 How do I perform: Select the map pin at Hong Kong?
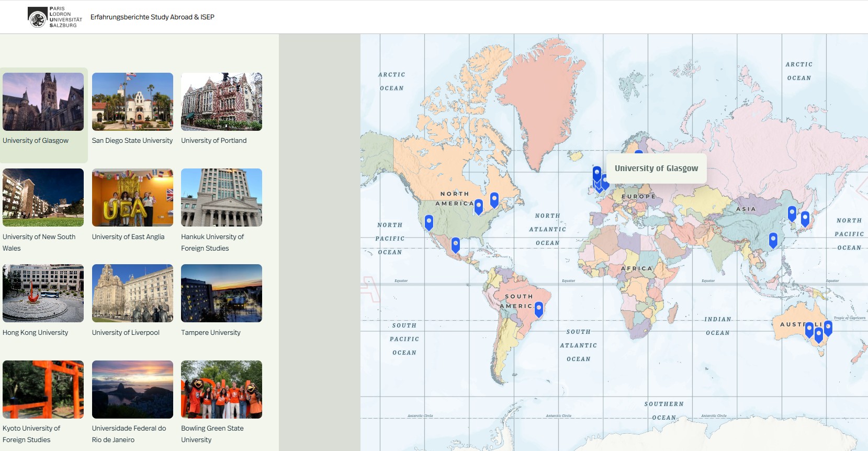click(773, 240)
